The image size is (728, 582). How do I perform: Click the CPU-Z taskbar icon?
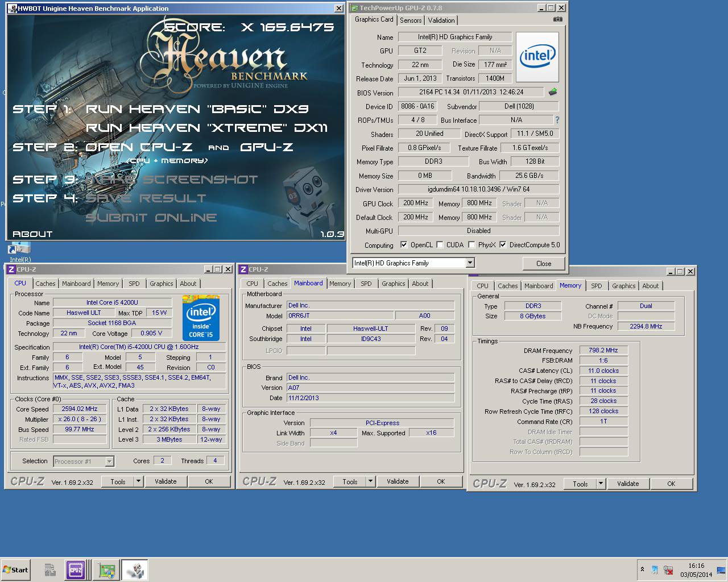point(76,570)
